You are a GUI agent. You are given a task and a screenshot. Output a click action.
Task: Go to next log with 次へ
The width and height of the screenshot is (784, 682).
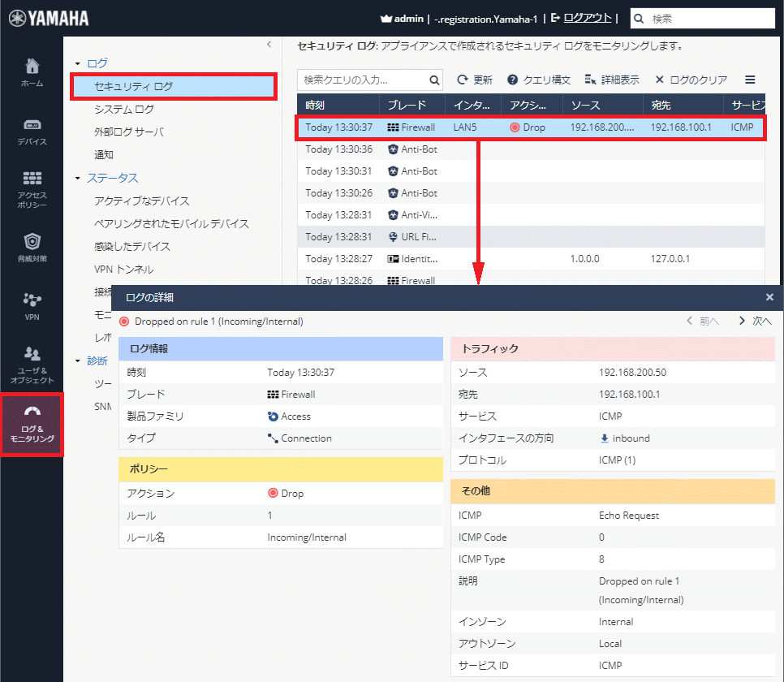(755, 322)
